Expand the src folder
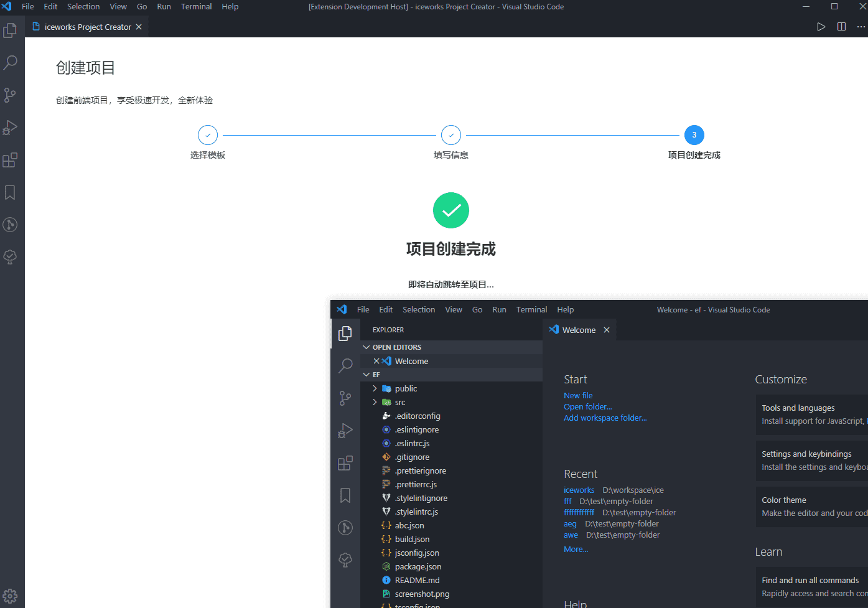Viewport: 868px width, 608px height. pos(451,402)
